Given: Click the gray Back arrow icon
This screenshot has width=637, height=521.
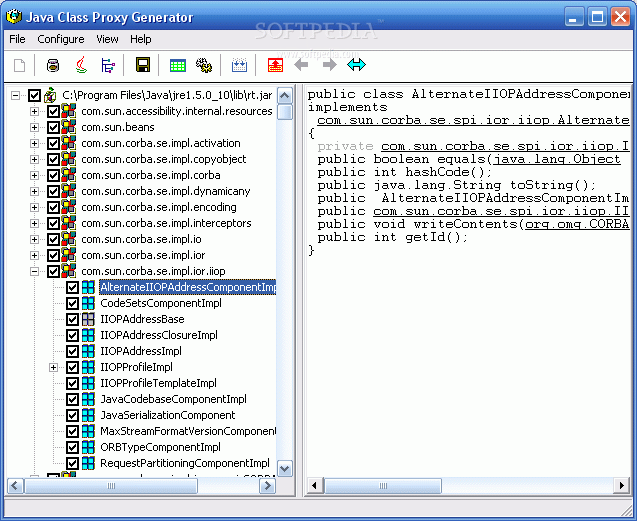Looking at the screenshot, I should [301, 65].
